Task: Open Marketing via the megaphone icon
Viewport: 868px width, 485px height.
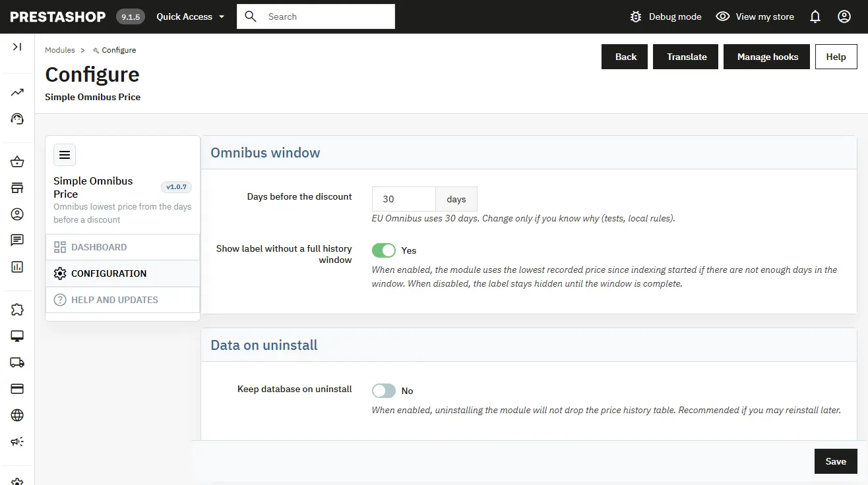Action: click(17, 442)
